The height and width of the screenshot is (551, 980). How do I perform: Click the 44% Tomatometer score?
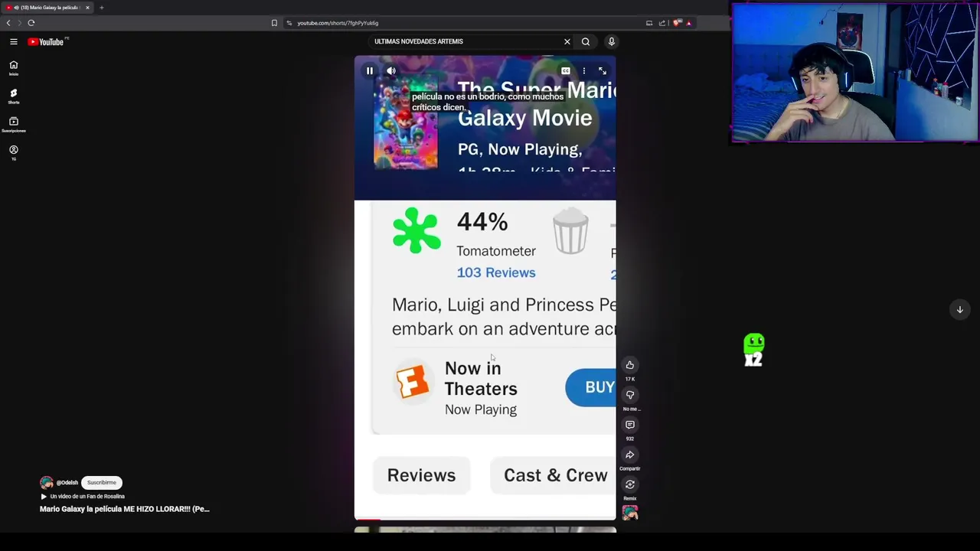click(x=482, y=222)
